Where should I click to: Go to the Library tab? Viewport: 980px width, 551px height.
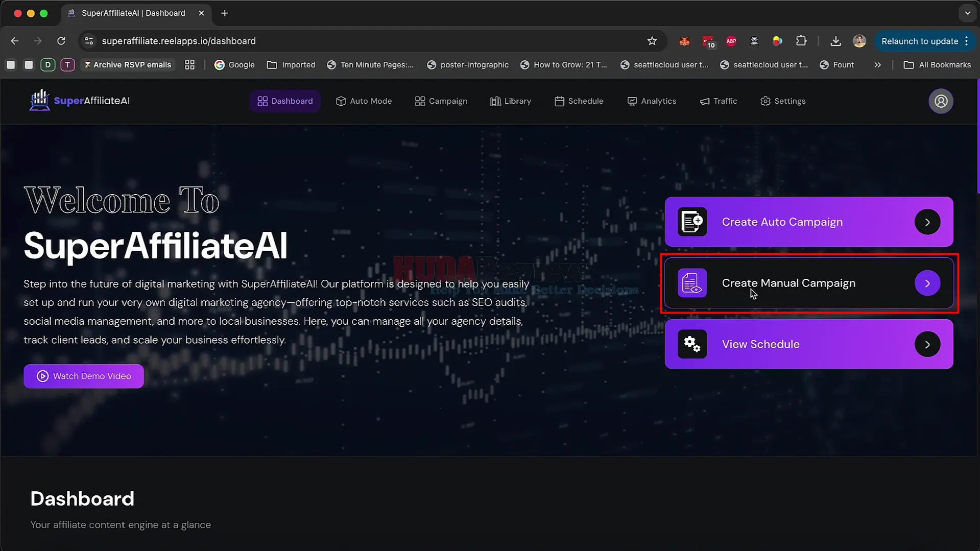[x=511, y=101]
